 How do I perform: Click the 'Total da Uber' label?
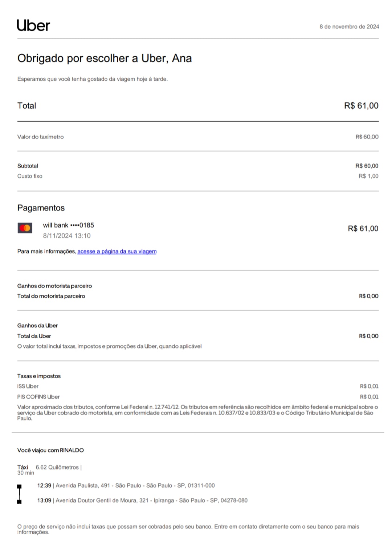(x=34, y=336)
